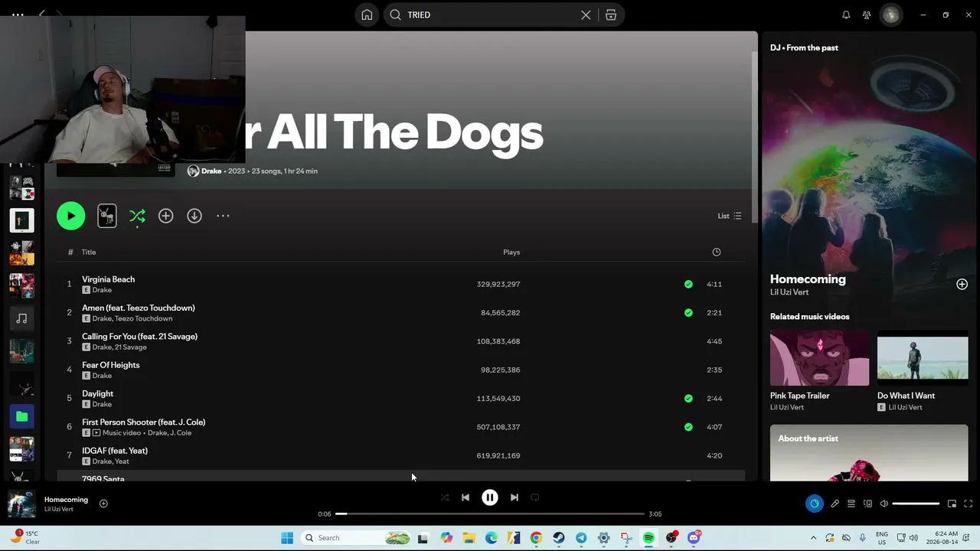Add Homecoming to Liked Songs in player bar
This screenshot has width=980, height=551.
103,504
